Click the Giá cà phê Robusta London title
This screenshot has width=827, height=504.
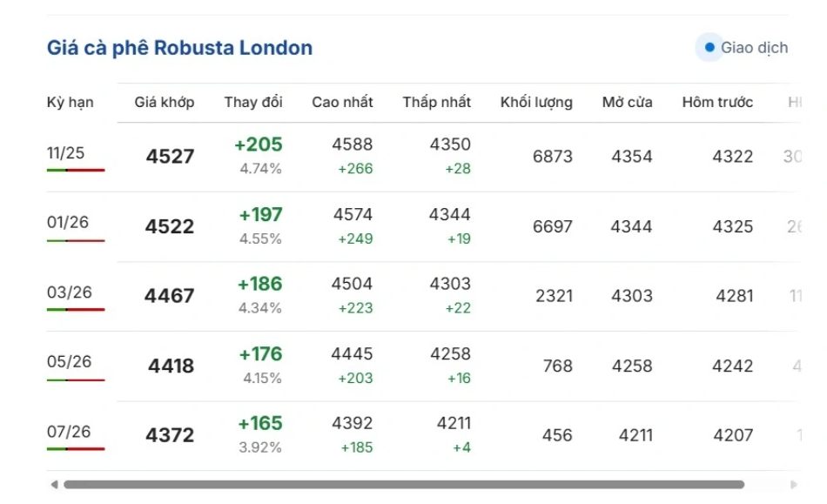tap(179, 48)
